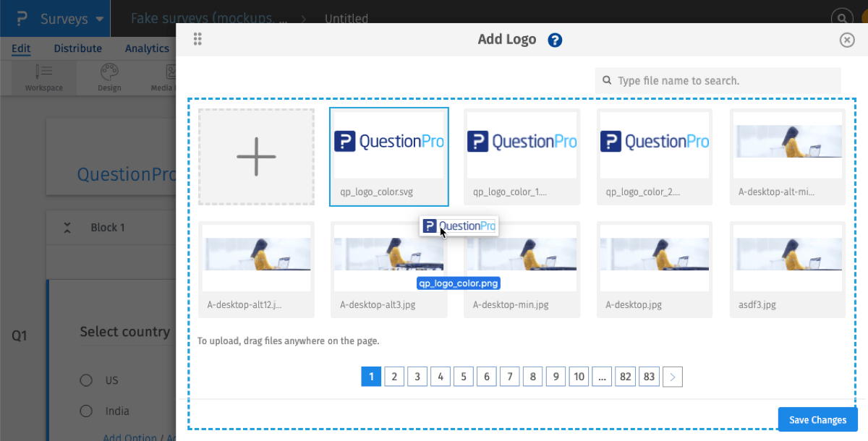Collapse Block 1 using its chevron

(x=67, y=227)
